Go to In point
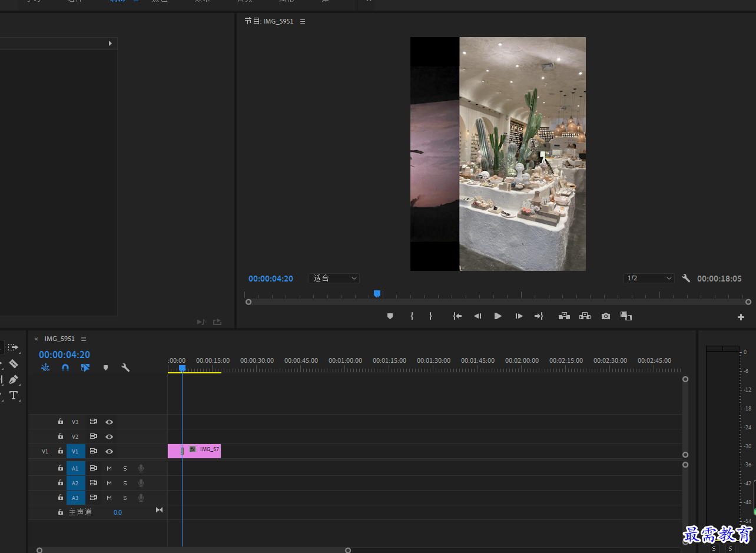The width and height of the screenshot is (756, 553). coord(457,316)
